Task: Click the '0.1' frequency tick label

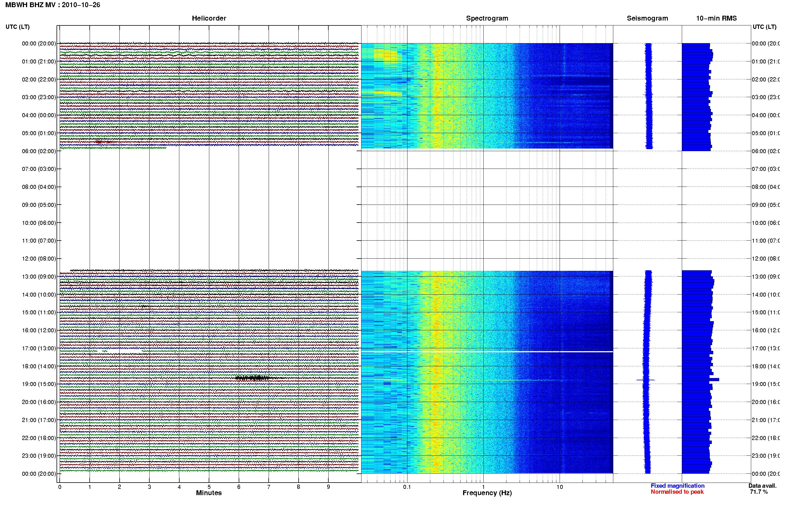Action: (x=407, y=487)
